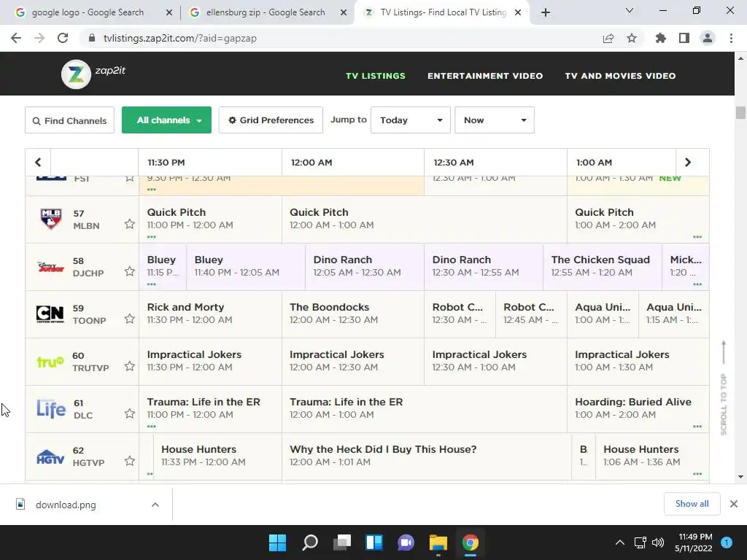Switch to google logo search tab

pos(88,12)
